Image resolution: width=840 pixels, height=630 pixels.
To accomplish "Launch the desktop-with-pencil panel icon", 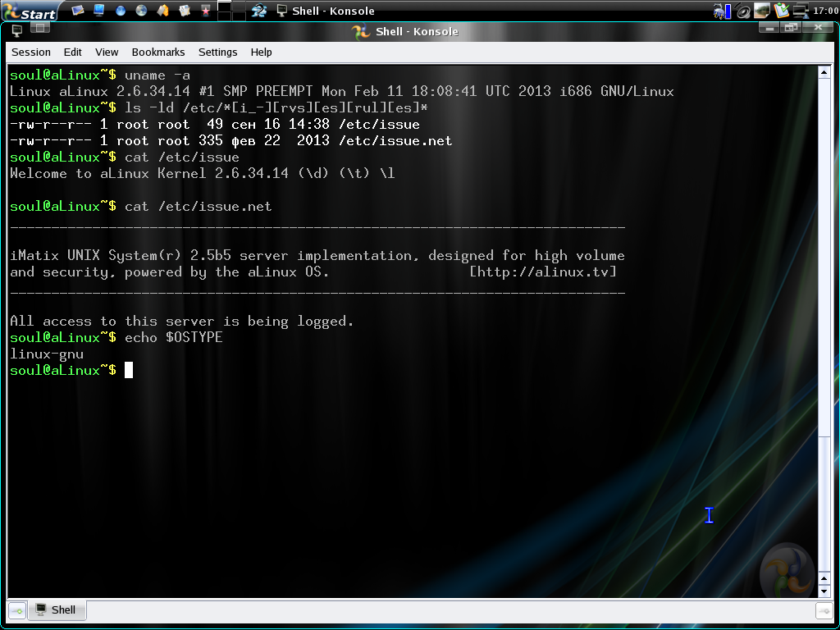I will (78, 10).
